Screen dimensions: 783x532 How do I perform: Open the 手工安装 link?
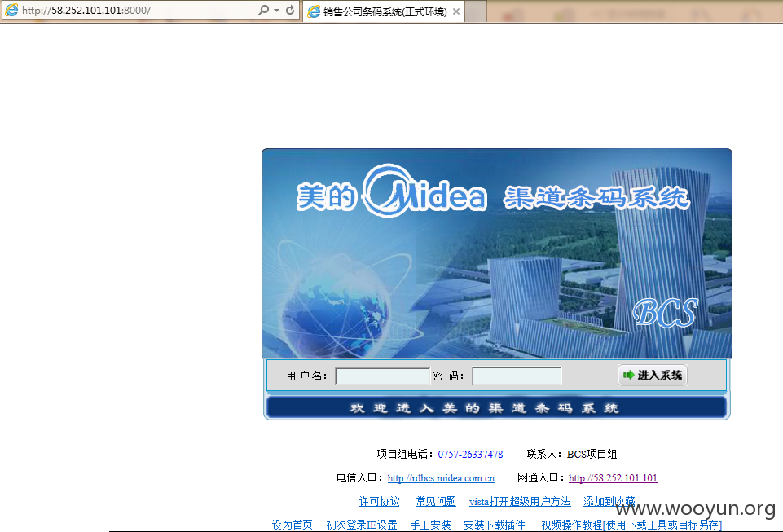pyautogui.click(x=430, y=525)
